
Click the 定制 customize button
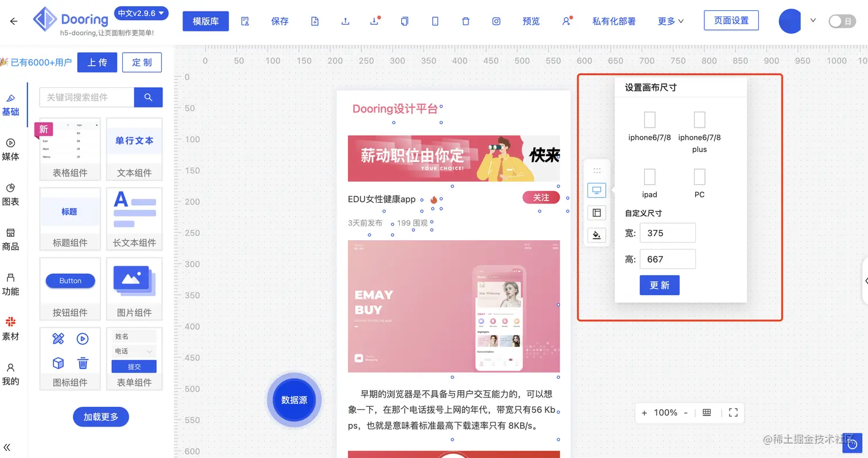pos(142,62)
